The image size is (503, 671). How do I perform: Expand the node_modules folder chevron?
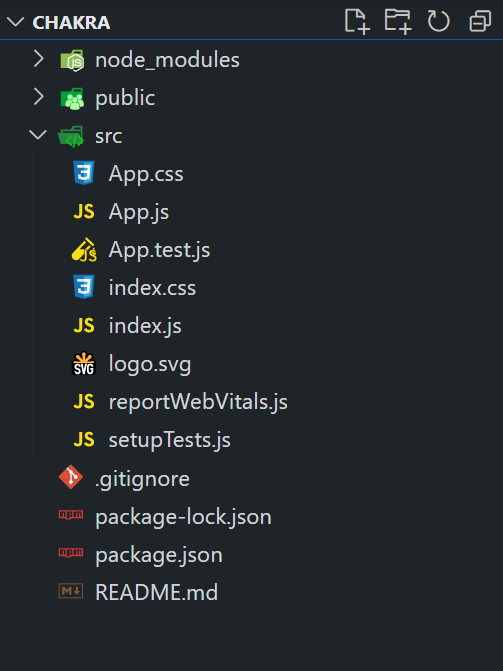click(39, 59)
